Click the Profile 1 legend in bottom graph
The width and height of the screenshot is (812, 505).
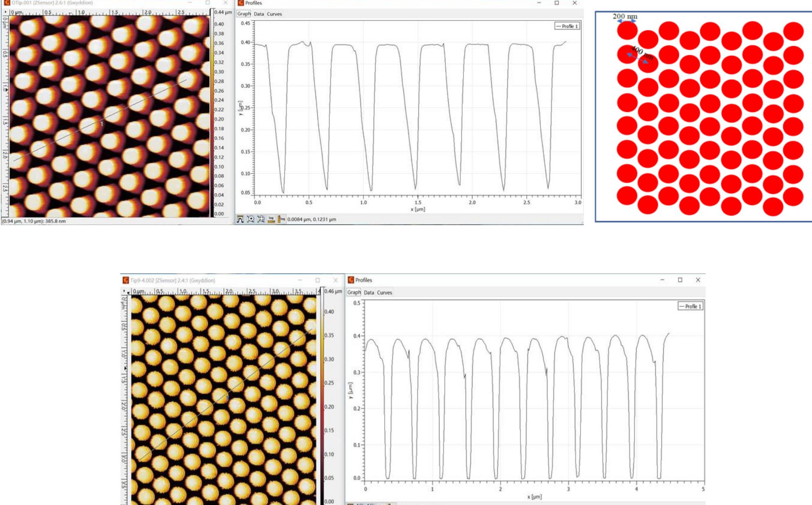(691, 306)
